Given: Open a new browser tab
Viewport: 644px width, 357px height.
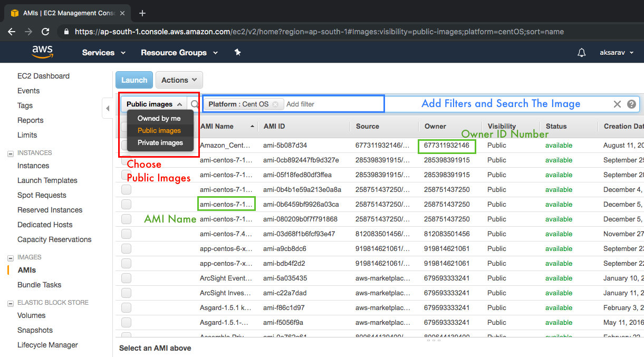Looking at the screenshot, I should (x=142, y=13).
